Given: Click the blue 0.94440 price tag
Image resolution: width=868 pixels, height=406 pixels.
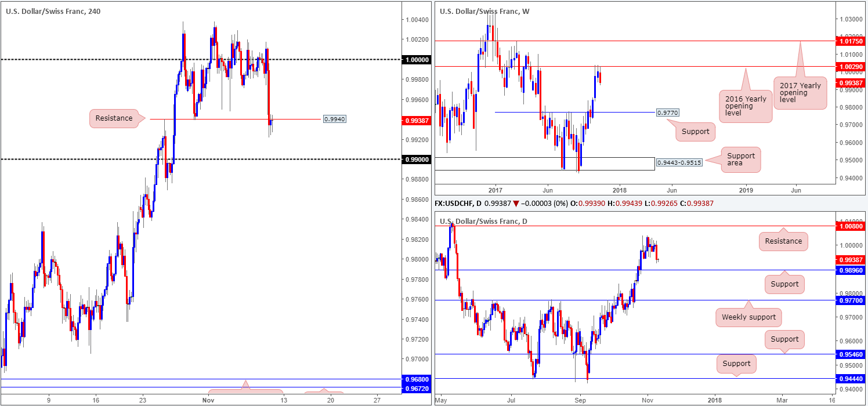Looking at the screenshot, I should [x=849, y=378].
